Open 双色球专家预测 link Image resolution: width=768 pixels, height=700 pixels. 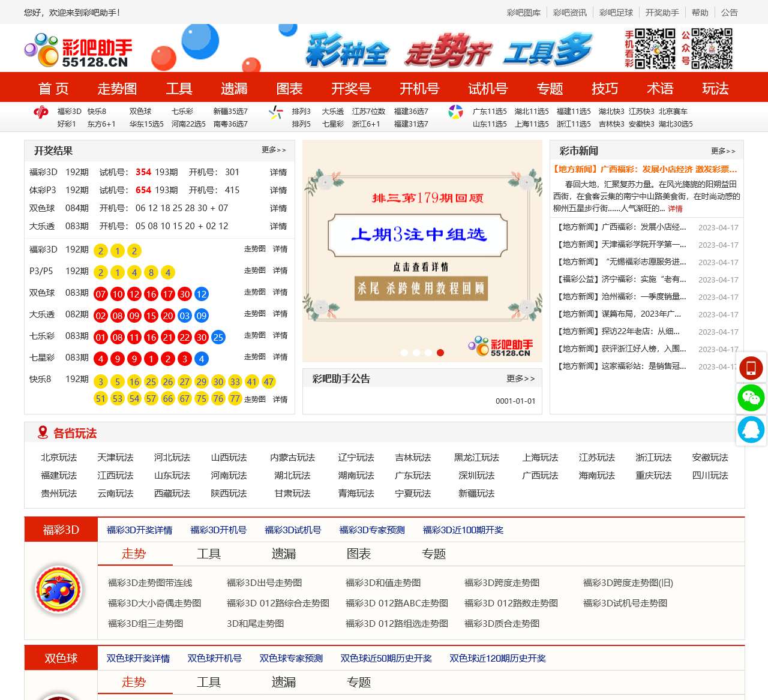click(x=291, y=659)
